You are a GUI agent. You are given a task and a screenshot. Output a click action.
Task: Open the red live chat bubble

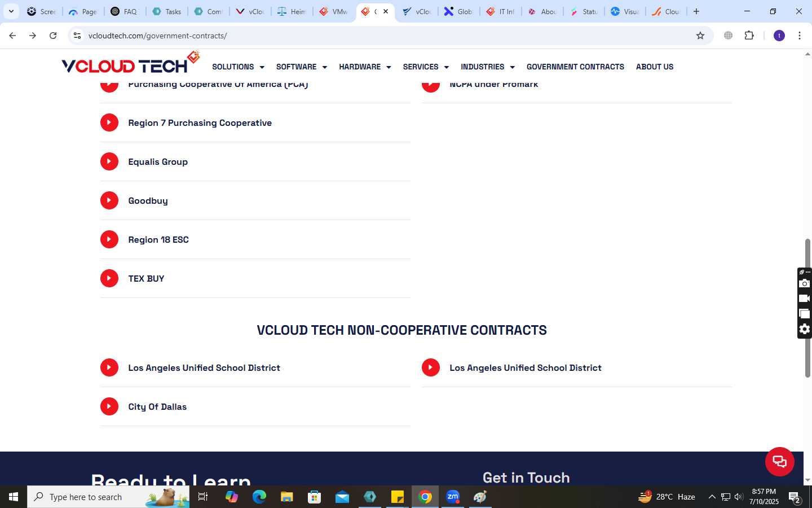(x=779, y=461)
